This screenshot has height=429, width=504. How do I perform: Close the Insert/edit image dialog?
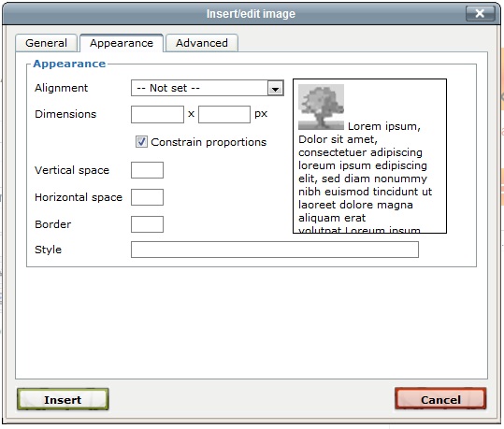(480, 13)
